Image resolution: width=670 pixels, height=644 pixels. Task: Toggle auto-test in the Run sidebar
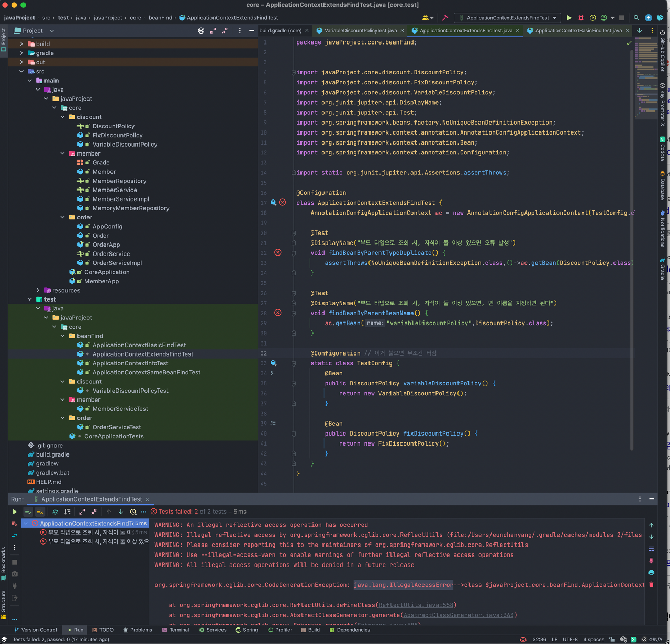point(14,535)
